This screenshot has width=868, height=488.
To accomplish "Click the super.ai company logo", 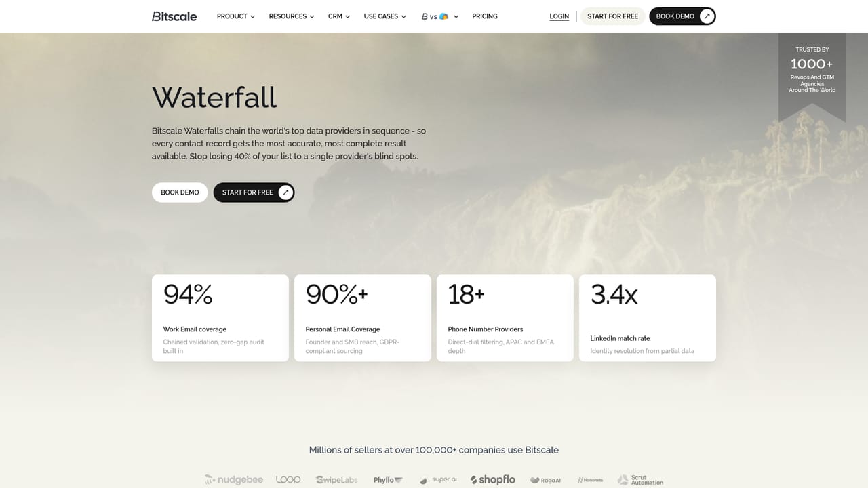I will (438, 480).
